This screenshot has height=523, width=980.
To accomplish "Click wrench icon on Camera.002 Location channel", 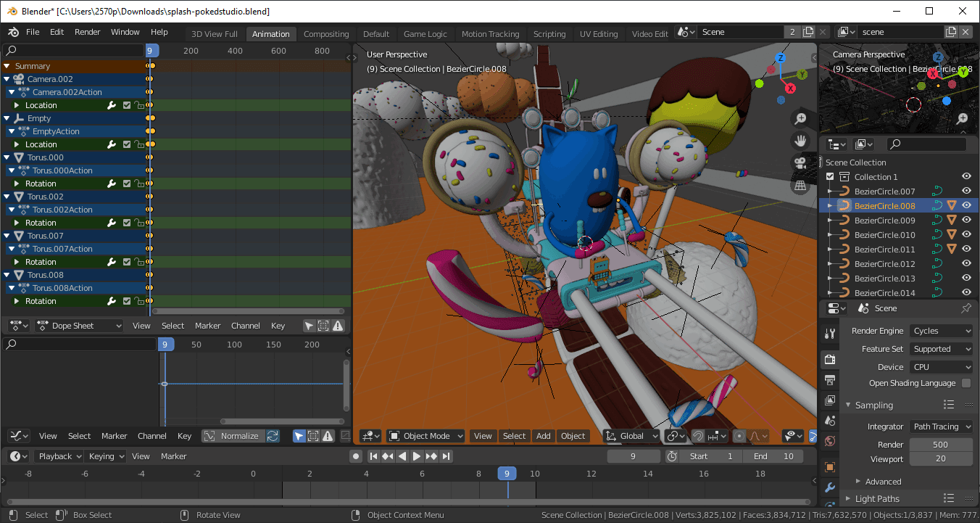I will tap(112, 105).
